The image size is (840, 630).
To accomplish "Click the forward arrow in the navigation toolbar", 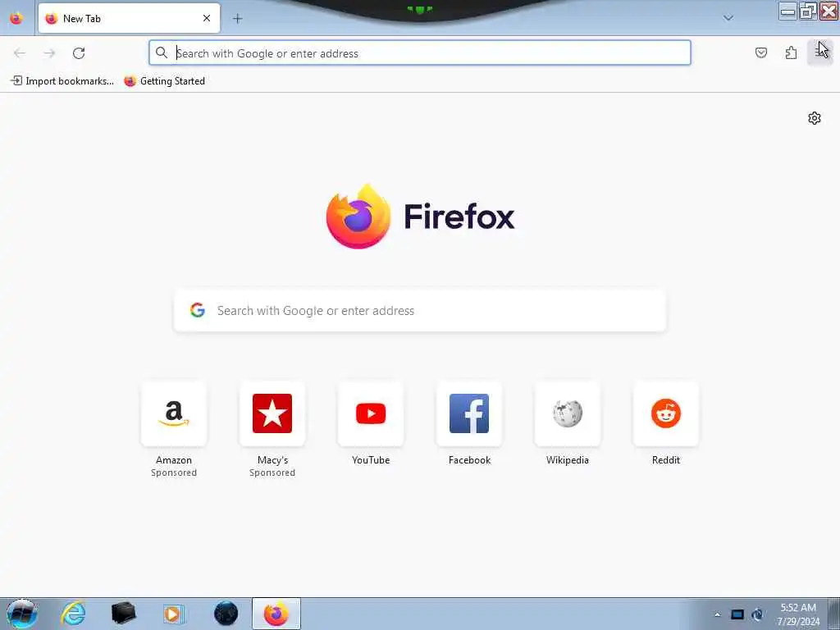I will [49, 53].
